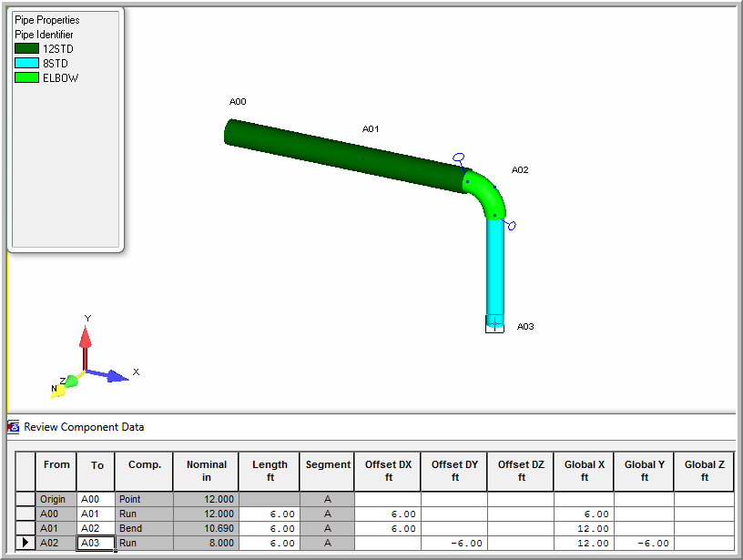Select the current row arrow marker for A02
Image resolution: width=743 pixels, height=560 pixels.
(25, 543)
